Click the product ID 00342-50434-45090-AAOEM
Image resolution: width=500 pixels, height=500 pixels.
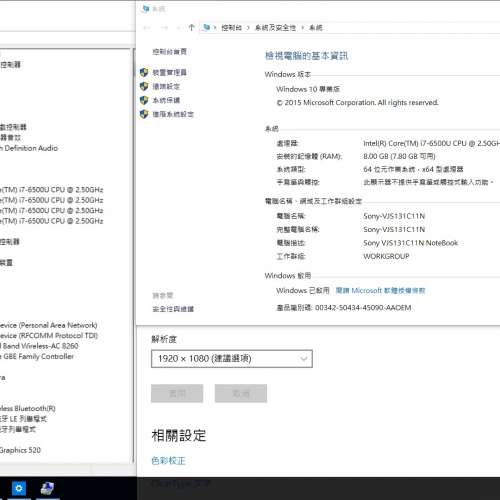363,308
